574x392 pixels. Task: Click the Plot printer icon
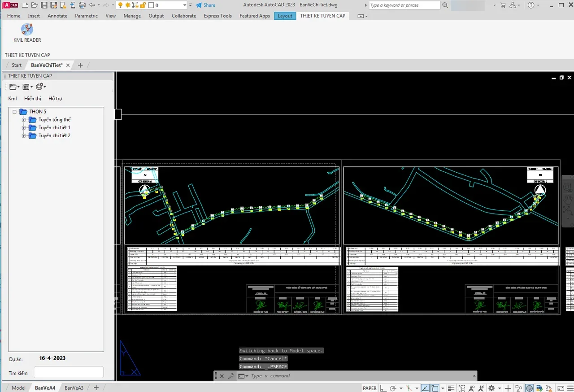pos(83,5)
